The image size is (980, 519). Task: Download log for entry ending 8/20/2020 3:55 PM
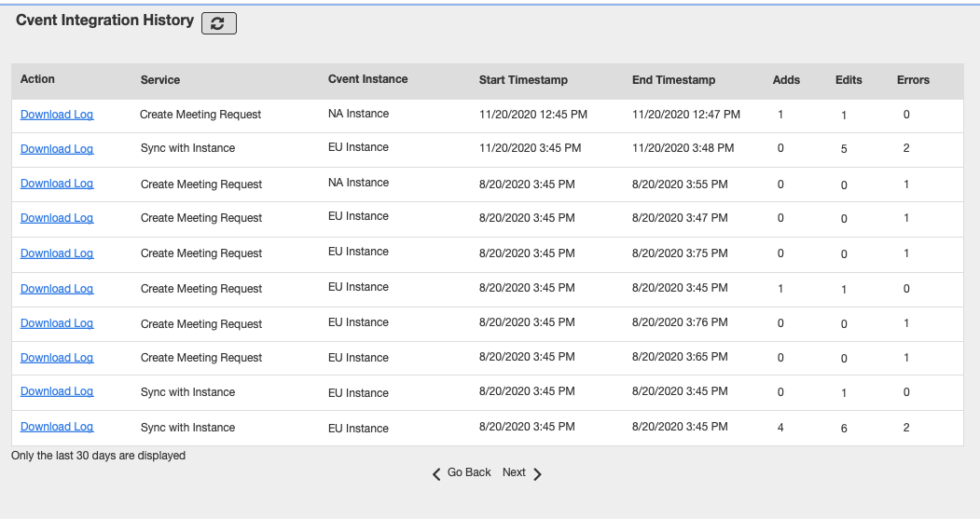point(57,184)
